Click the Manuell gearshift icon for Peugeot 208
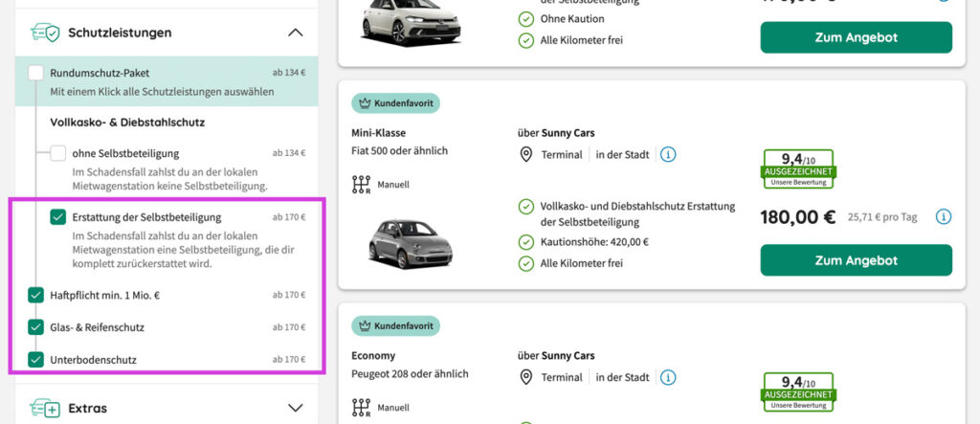This screenshot has width=980, height=424. [361, 408]
